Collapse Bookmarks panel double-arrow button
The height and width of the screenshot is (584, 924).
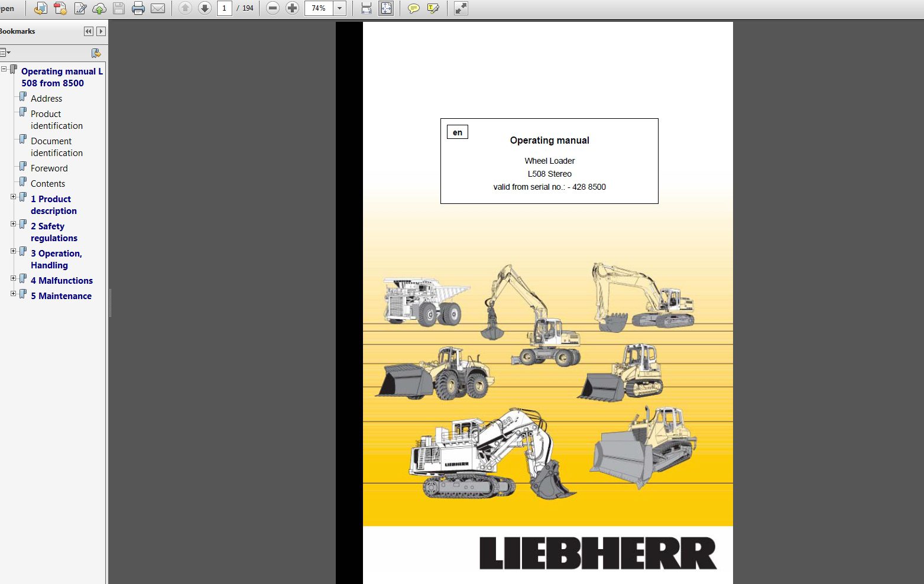[89, 31]
